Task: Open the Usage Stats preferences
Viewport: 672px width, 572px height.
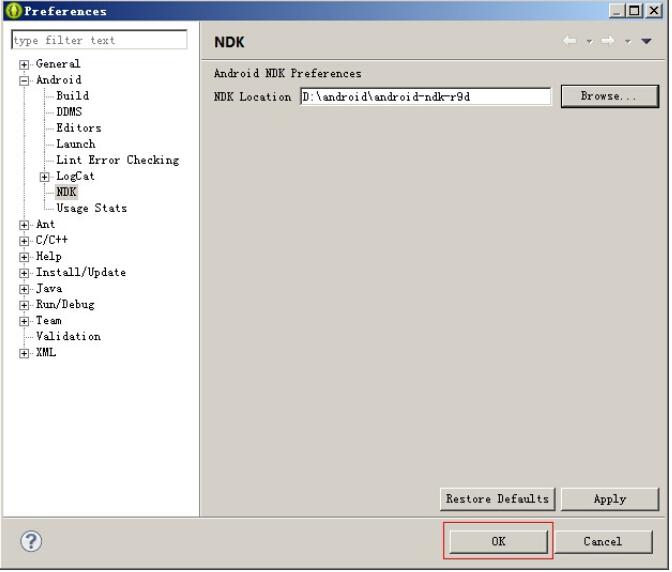Action: coord(92,209)
